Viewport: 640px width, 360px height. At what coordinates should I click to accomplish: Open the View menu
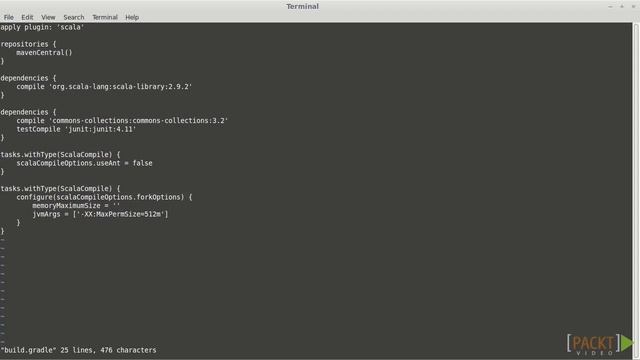click(x=48, y=17)
